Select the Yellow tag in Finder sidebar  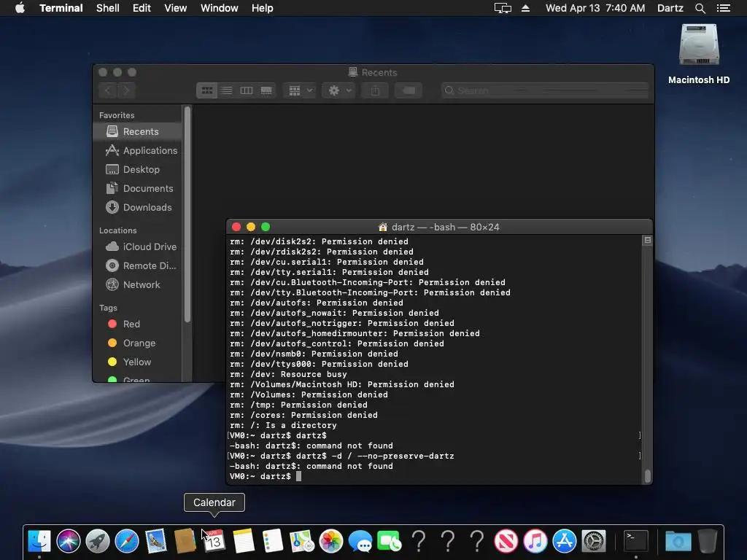[x=137, y=362]
